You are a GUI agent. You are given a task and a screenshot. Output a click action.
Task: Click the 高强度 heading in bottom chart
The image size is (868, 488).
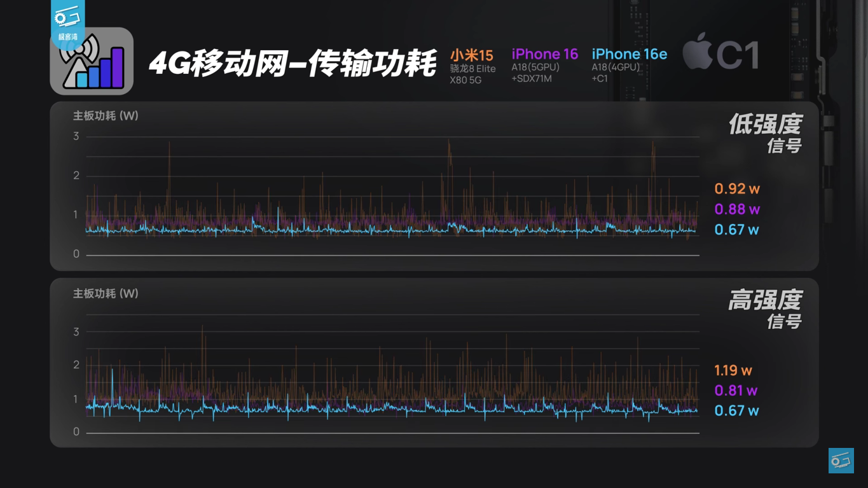click(765, 300)
